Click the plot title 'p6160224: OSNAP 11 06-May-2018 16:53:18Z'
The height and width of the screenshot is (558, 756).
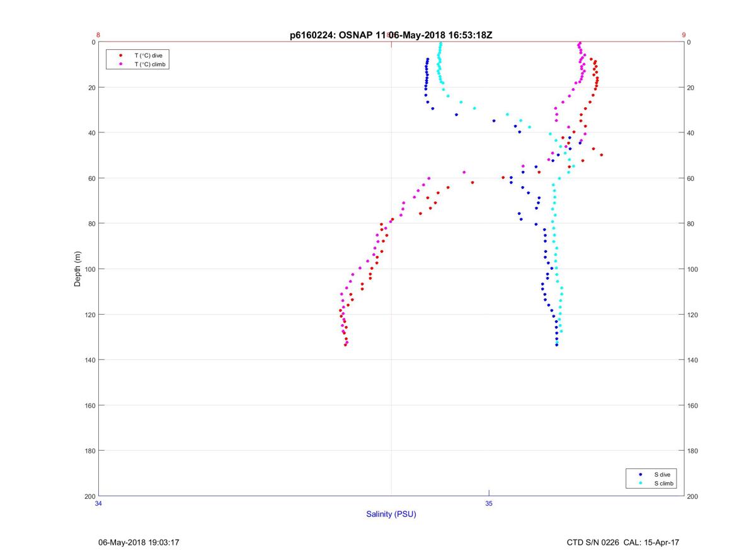(x=391, y=35)
